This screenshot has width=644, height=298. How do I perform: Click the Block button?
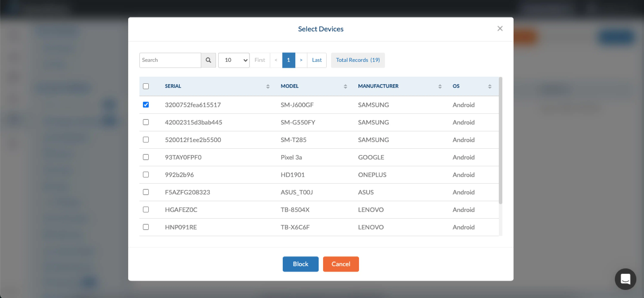point(300,264)
